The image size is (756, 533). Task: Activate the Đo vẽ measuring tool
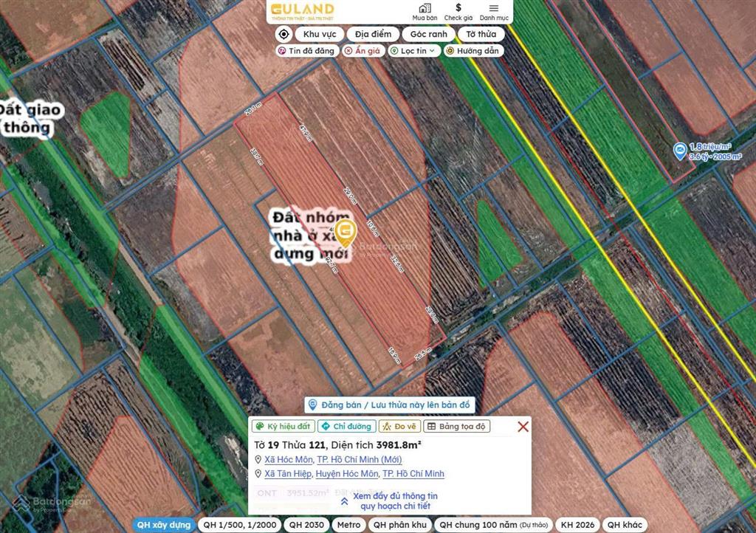pyautogui.click(x=399, y=426)
